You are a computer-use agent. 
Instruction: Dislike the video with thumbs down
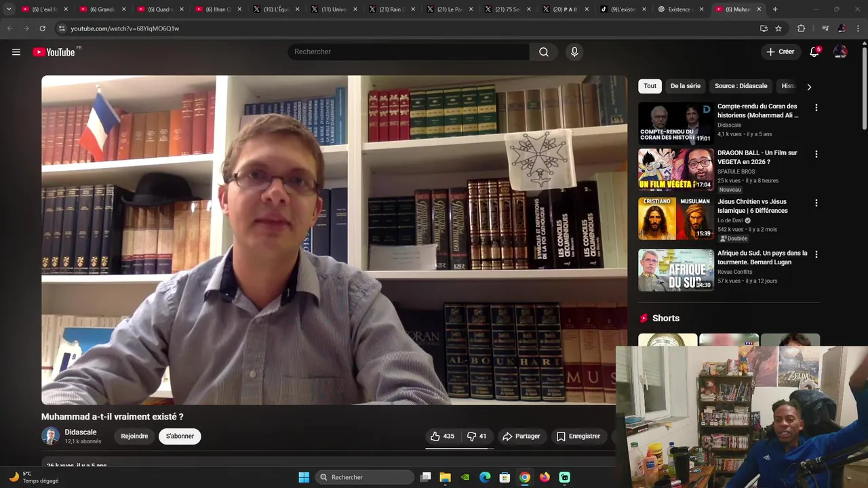[x=477, y=436]
